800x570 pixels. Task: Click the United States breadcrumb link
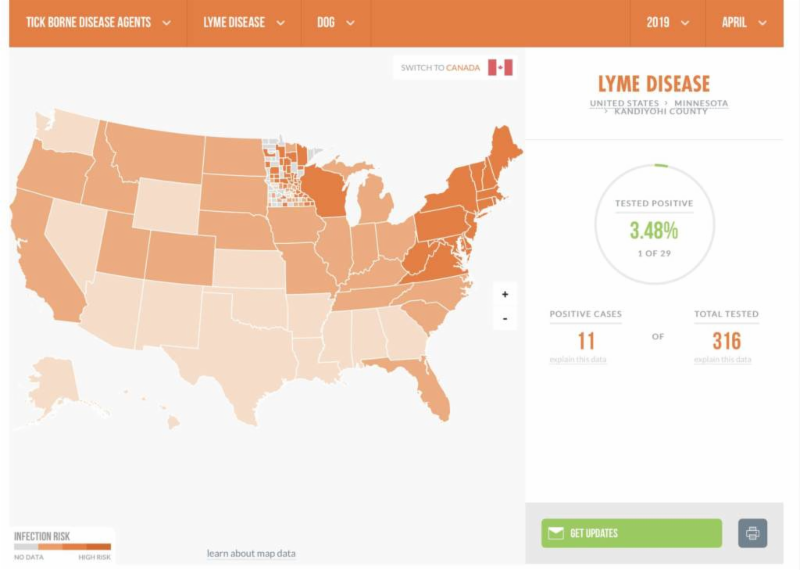coord(624,103)
